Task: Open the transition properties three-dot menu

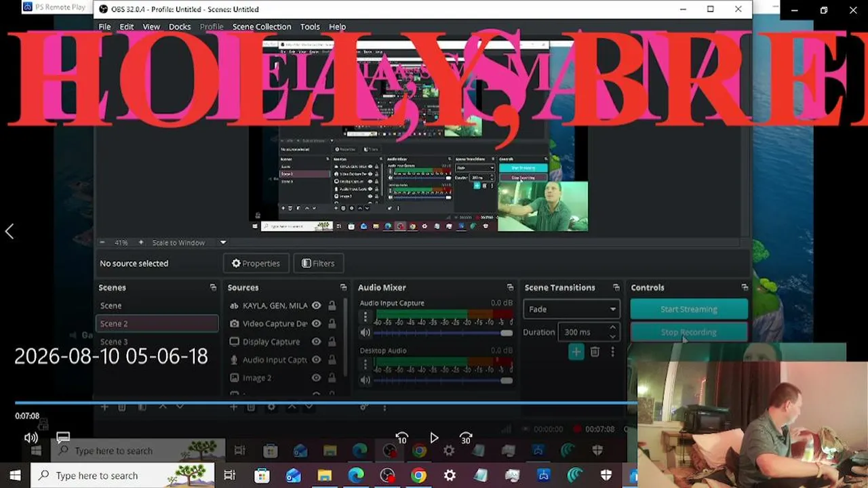Action: point(612,351)
